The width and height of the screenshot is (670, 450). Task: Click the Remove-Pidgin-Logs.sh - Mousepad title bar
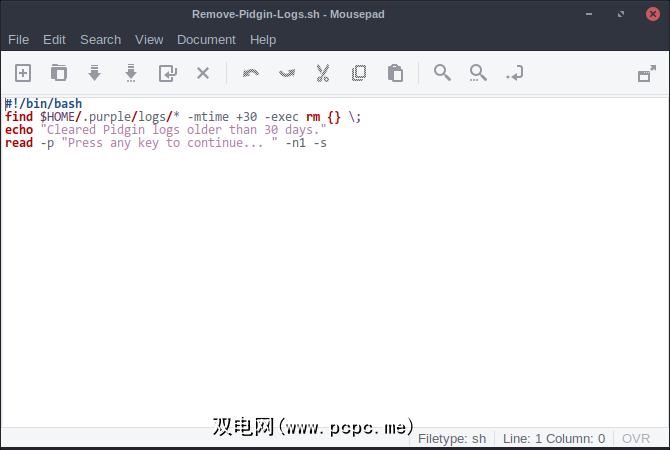click(x=288, y=14)
